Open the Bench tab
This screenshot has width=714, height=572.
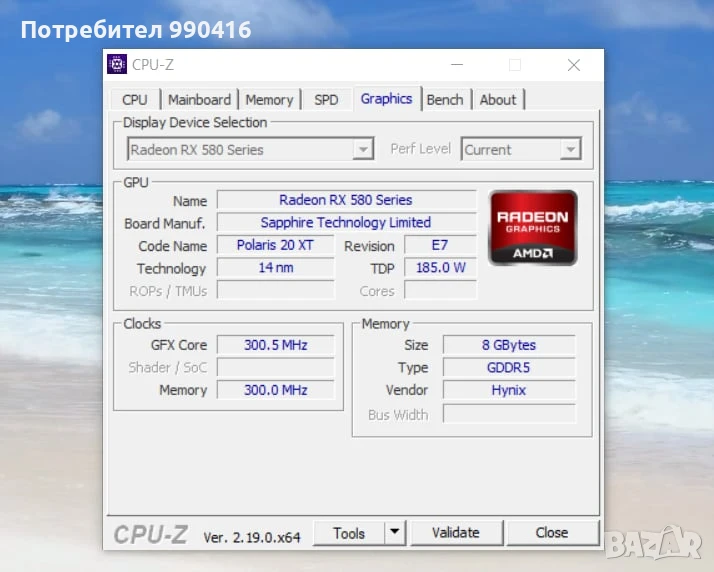click(445, 99)
